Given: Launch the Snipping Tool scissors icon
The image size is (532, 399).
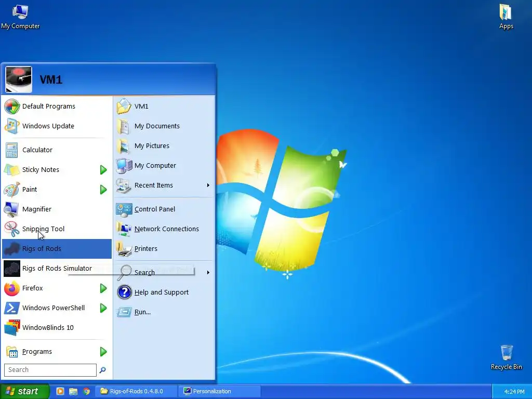Looking at the screenshot, I should tap(11, 229).
